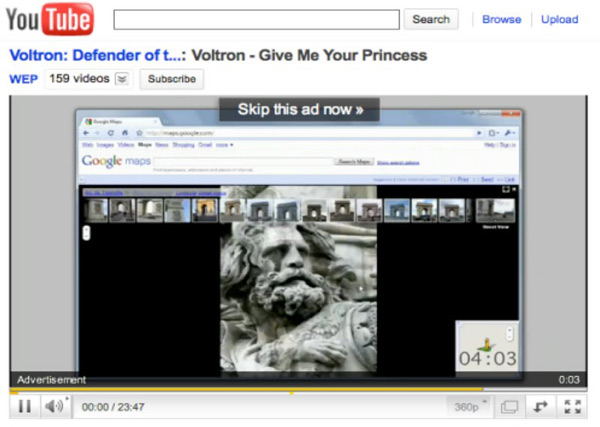Focus the YouTube search input field
Screen dimensions: 600x427
256,20
